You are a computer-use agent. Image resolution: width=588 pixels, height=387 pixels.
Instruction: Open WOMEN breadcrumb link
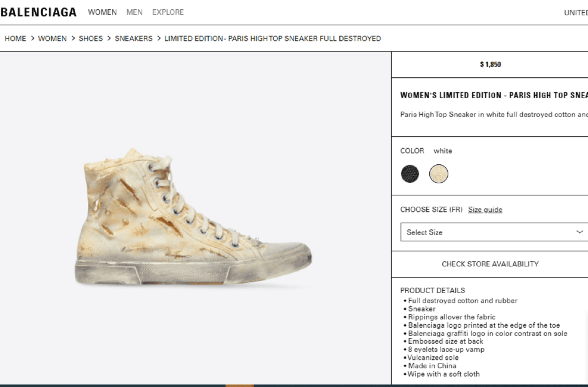pyautogui.click(x=52, y=38)
